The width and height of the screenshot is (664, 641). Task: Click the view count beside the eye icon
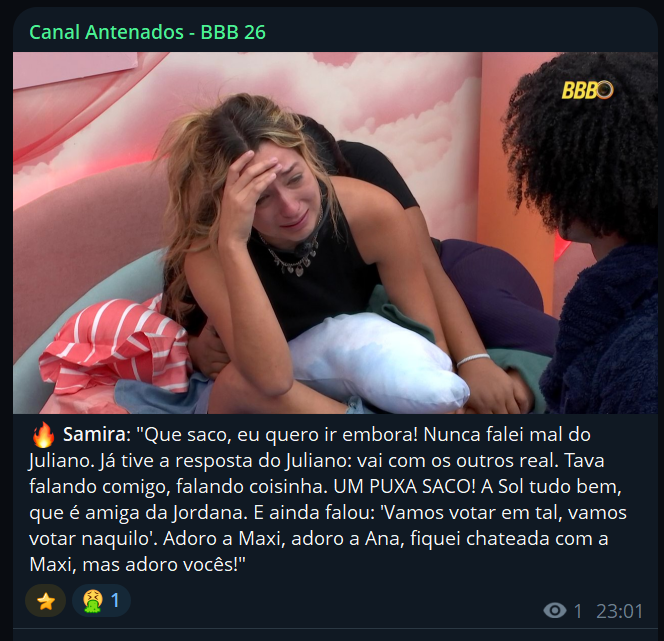578,611
